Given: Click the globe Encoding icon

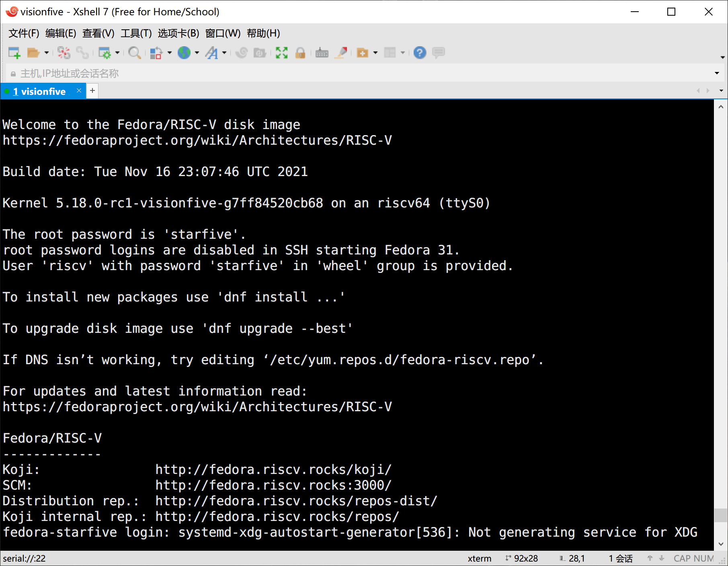Looking at the screenshot, I should [x=184, y=53].
